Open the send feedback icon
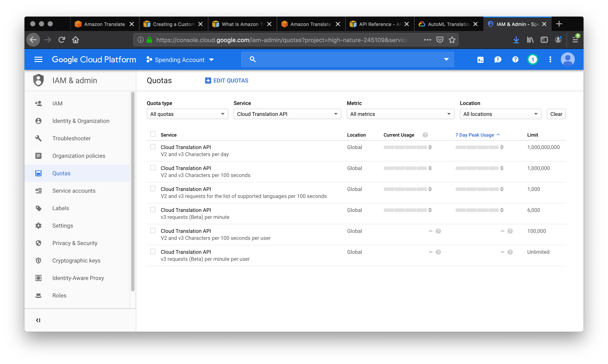 click(x=497, y=60)
